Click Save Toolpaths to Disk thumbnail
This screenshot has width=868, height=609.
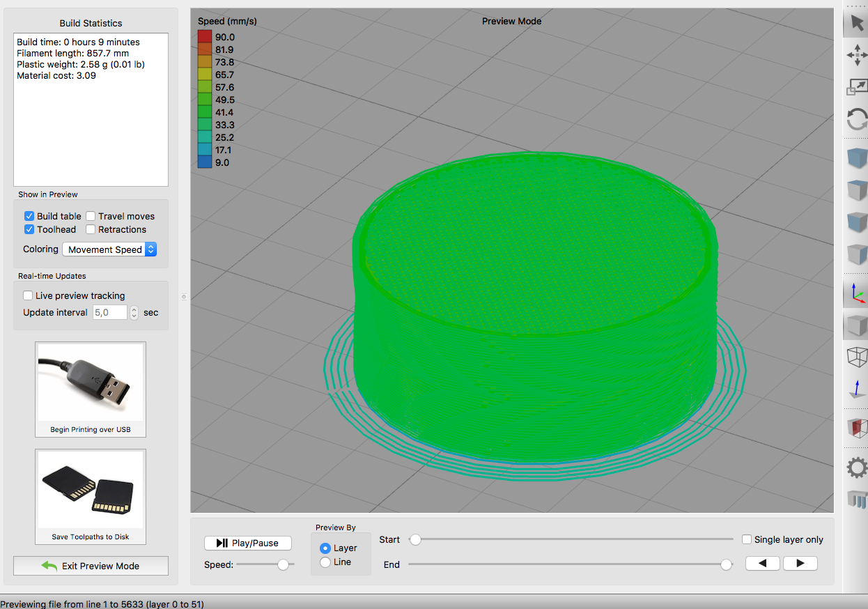tap(91, 496)
